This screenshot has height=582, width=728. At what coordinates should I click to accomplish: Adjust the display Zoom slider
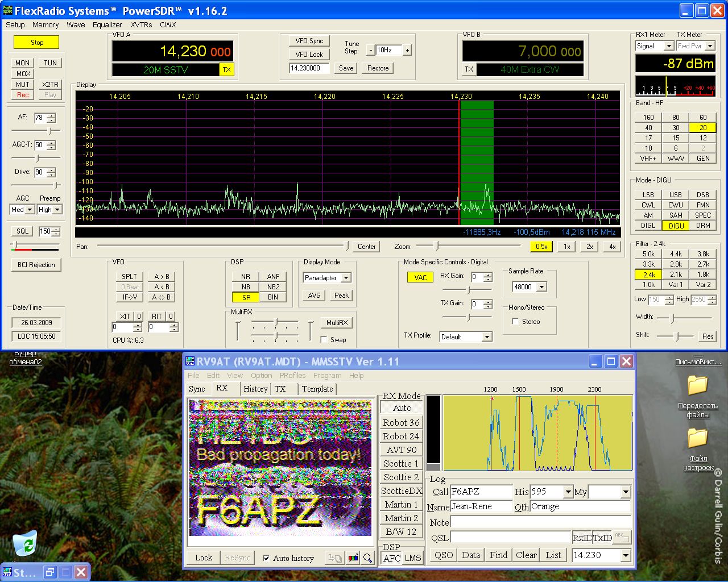[x=437, y=246]
